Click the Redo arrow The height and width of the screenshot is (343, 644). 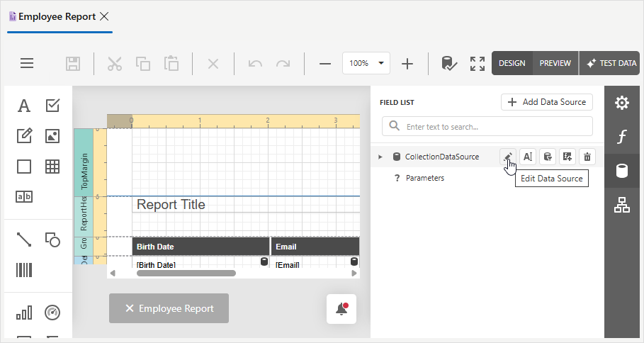click(283, 64)
